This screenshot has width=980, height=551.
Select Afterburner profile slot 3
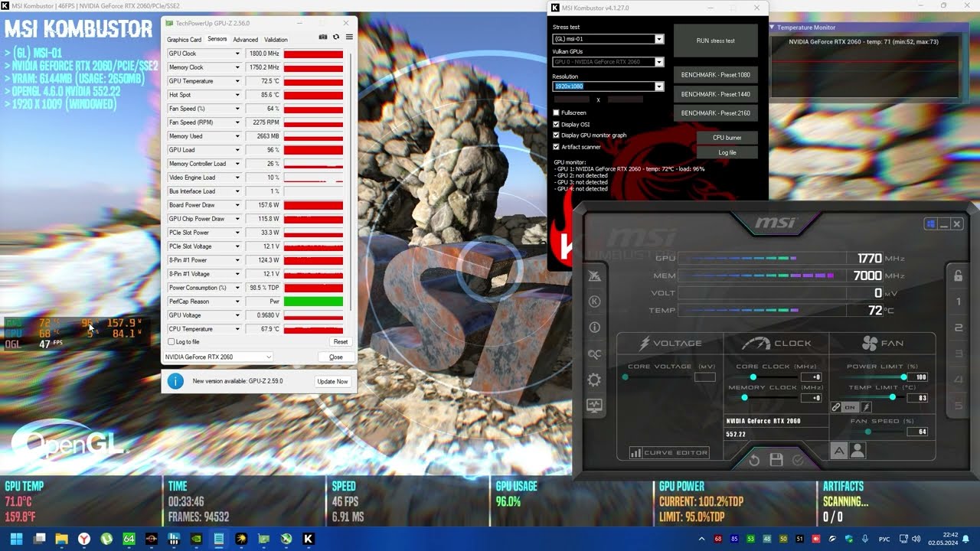pos(958,354)
